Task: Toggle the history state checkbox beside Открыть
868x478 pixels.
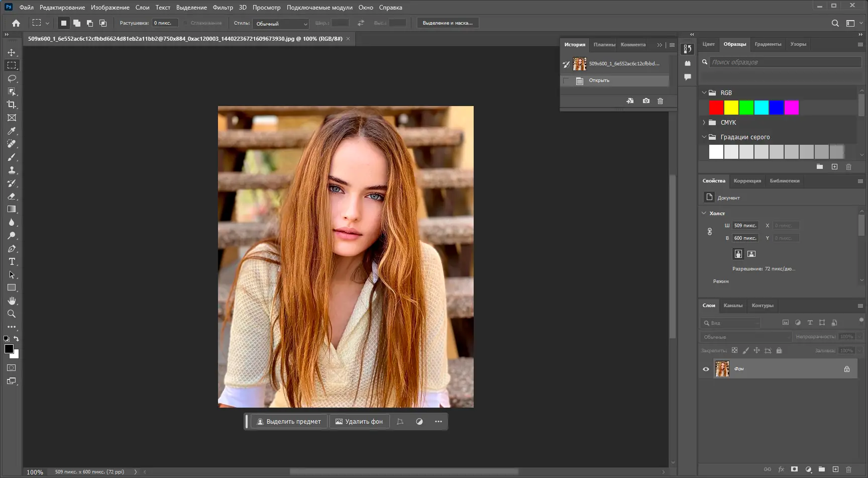Action: click(x=567, y=81)
